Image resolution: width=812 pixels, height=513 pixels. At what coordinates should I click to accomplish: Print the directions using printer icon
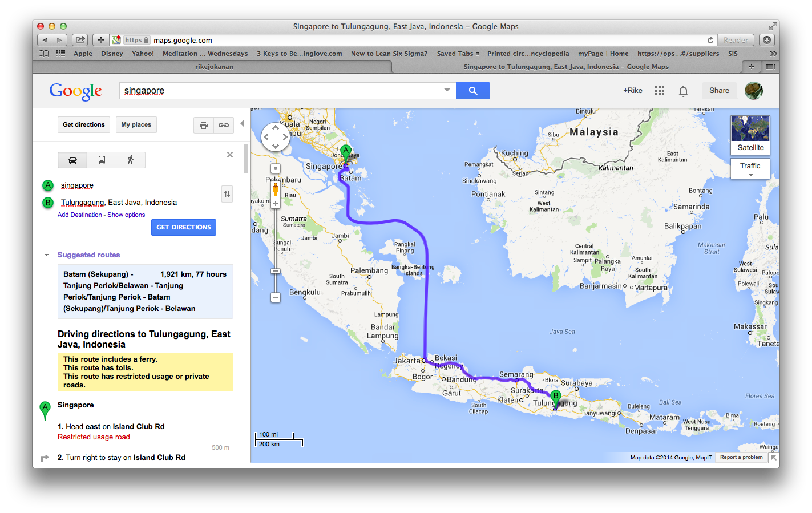(x=204, y=125)
